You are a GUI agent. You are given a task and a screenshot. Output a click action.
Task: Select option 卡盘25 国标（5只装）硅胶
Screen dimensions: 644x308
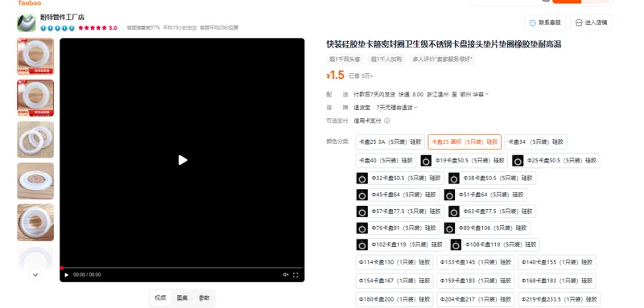pos(464,142)
